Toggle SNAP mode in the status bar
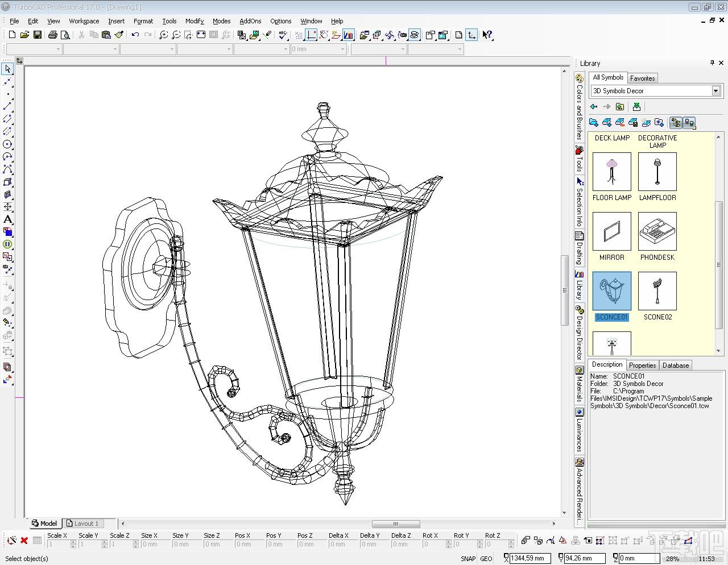This screenshot has height=565, width=728. click(x=468, y=558)
